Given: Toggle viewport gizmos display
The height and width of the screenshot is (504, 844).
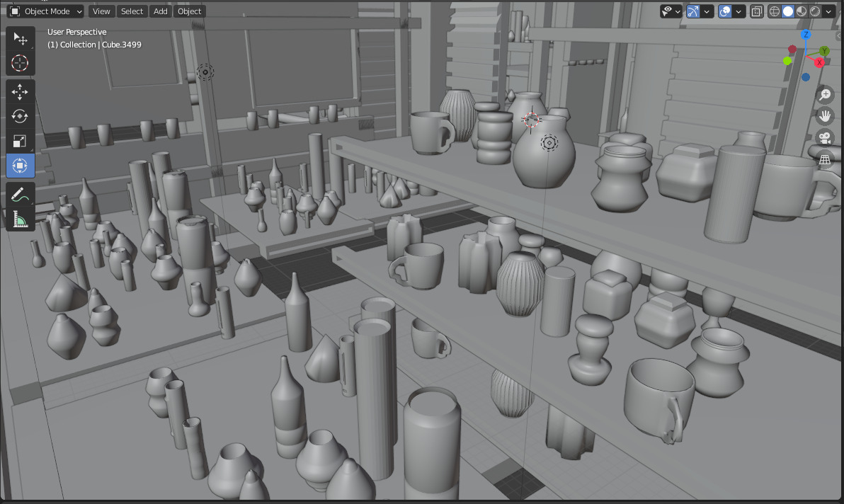Looking at the screenshot, I should point(693,11).
